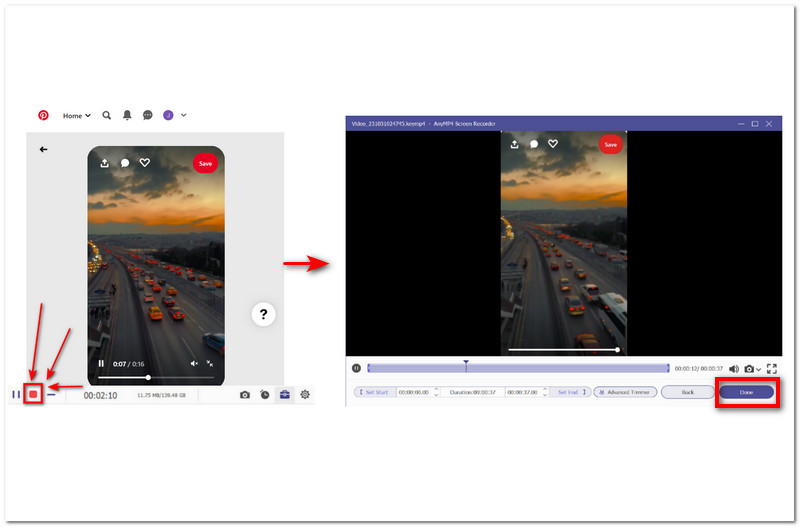
Task: Open the snapshot dropdown in the preview window
Action: pos(759,370)
